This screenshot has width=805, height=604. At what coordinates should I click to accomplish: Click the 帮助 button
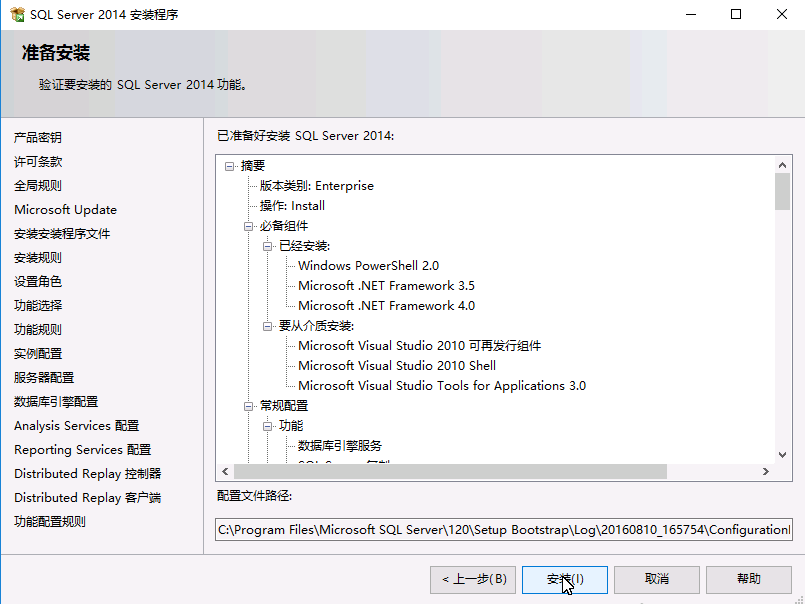point(749,579)
